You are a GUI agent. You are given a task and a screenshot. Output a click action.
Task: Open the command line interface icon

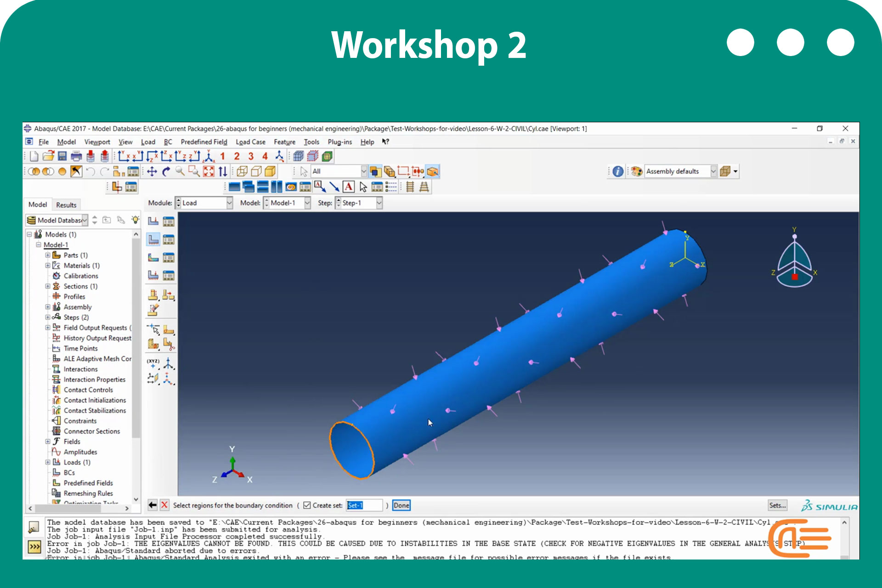coord(34,547)
